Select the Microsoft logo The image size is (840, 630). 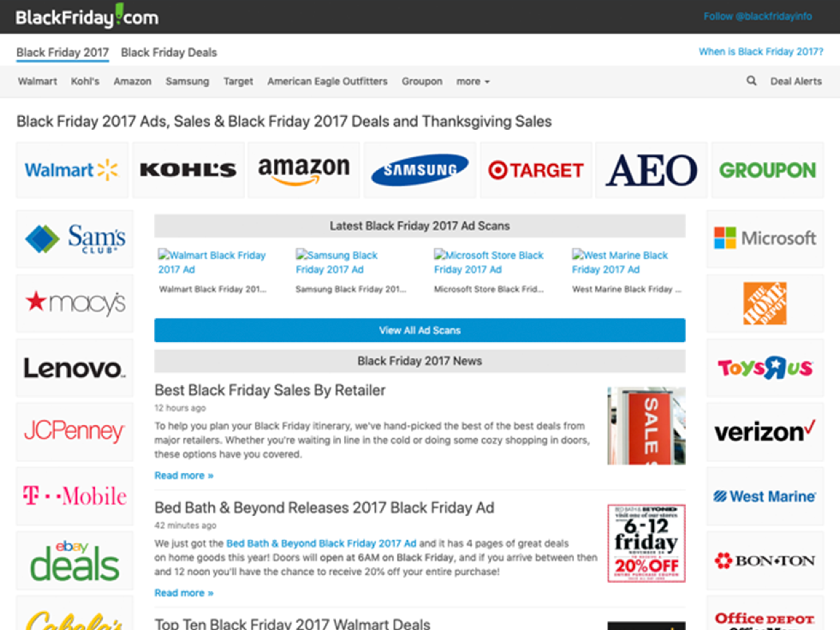click(765, 239)
